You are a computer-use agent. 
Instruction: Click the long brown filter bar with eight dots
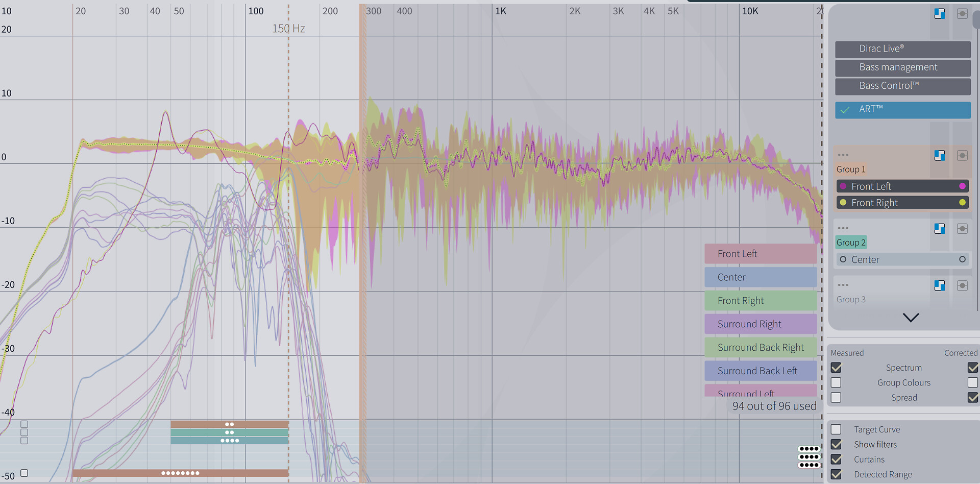[x=180, y=473]
